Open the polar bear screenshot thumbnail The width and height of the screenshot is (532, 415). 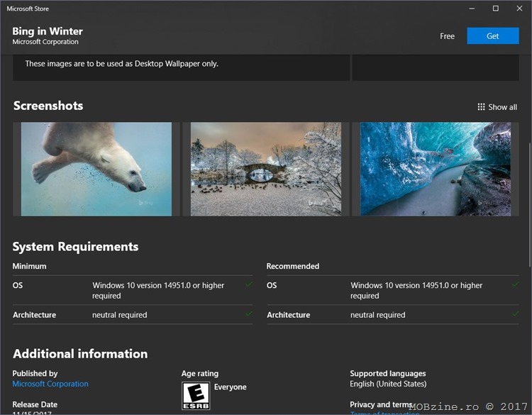click(96, 169)
